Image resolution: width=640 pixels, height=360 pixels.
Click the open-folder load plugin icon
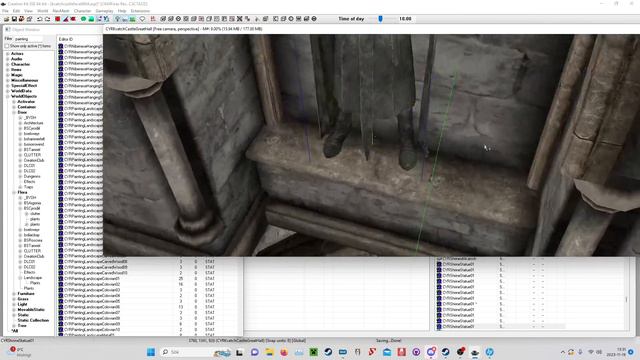tap(7, 19)
